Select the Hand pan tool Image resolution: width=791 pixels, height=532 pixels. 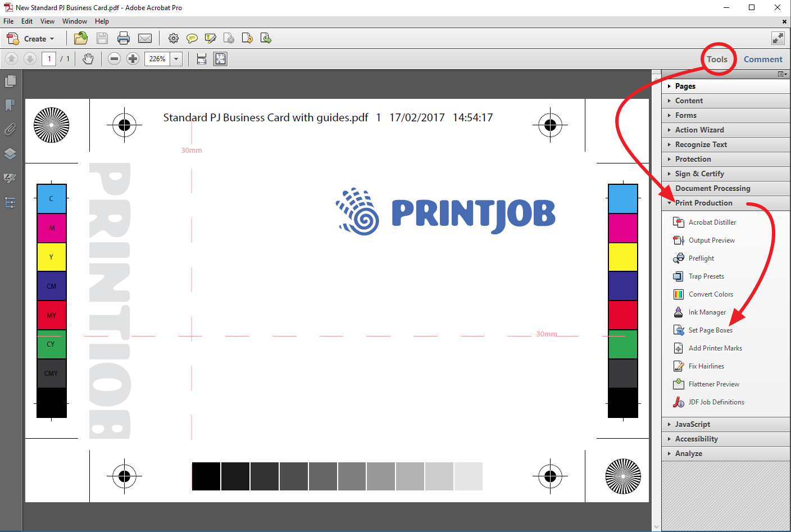pos(88,58)
